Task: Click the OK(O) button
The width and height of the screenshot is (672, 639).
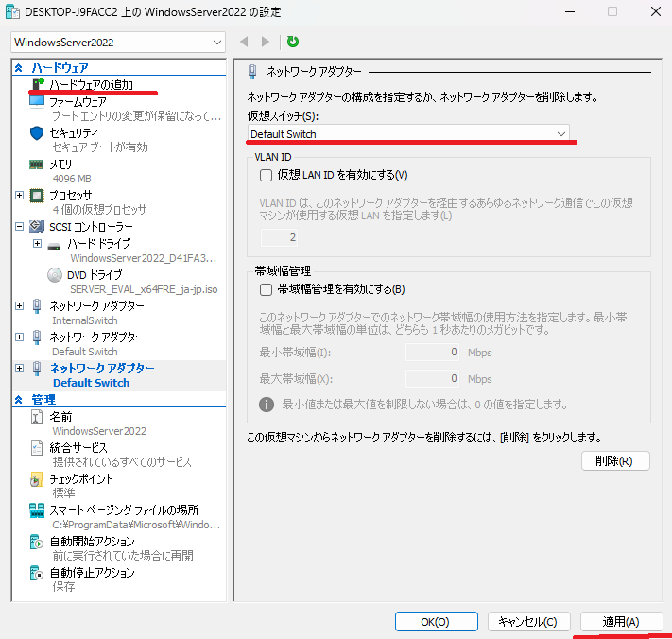Action: (x=437, y=621)
